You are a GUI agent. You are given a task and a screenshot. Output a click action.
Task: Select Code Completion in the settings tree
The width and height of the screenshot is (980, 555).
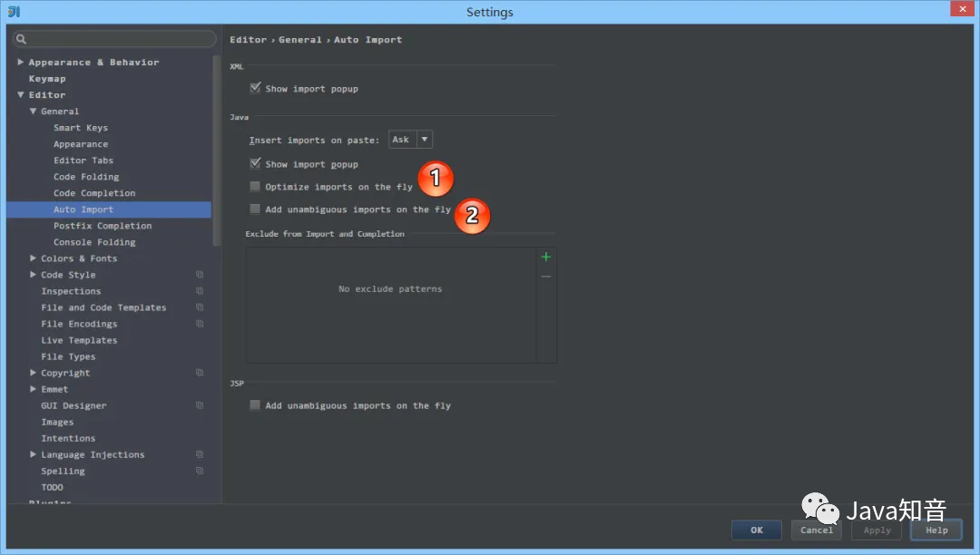(x=94, y=193)
